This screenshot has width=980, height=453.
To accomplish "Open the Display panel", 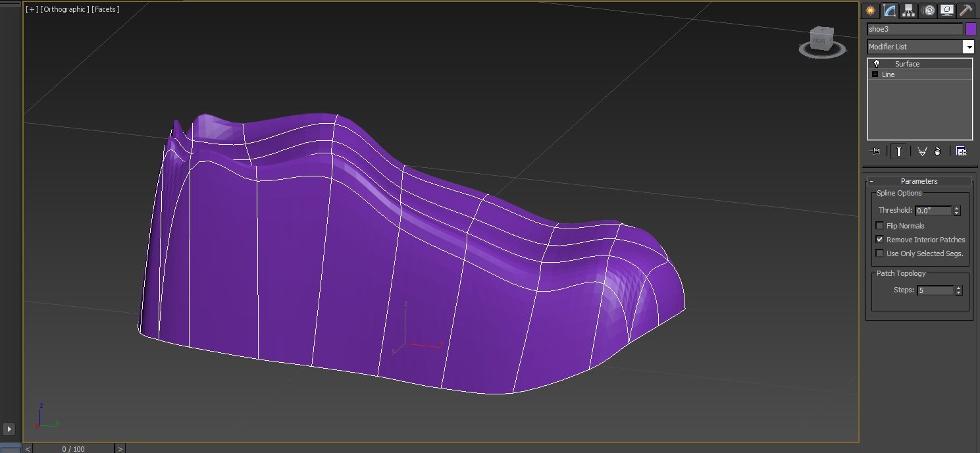I will [x=946, y=10].
